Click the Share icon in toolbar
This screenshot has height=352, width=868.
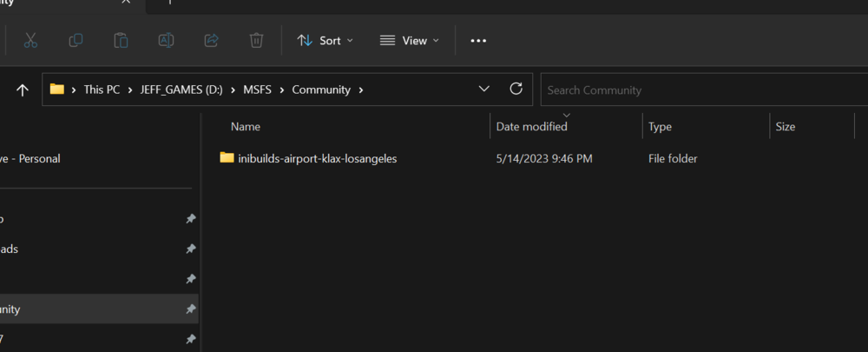[211, 40]
